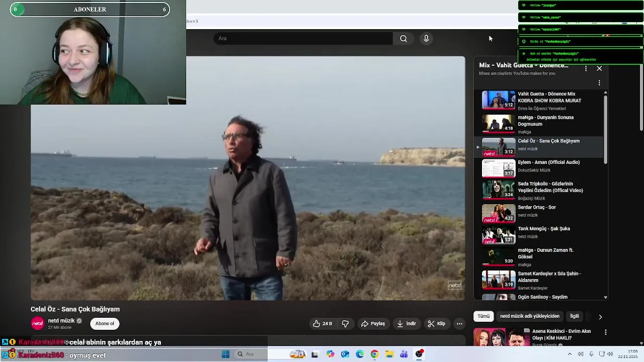This screenshot has width=644, height=362.
Task: Show hidden system tray icons chevron
Action: (x=570, y=354)
